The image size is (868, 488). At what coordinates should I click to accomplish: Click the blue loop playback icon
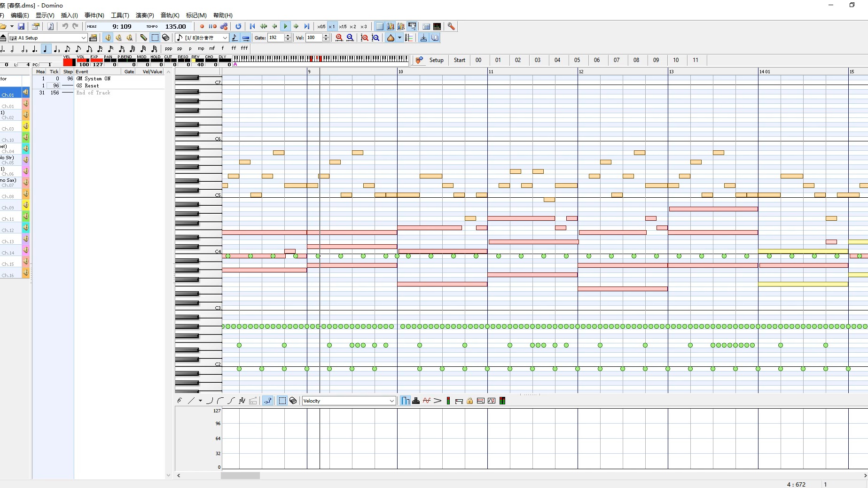coord(238,27)
